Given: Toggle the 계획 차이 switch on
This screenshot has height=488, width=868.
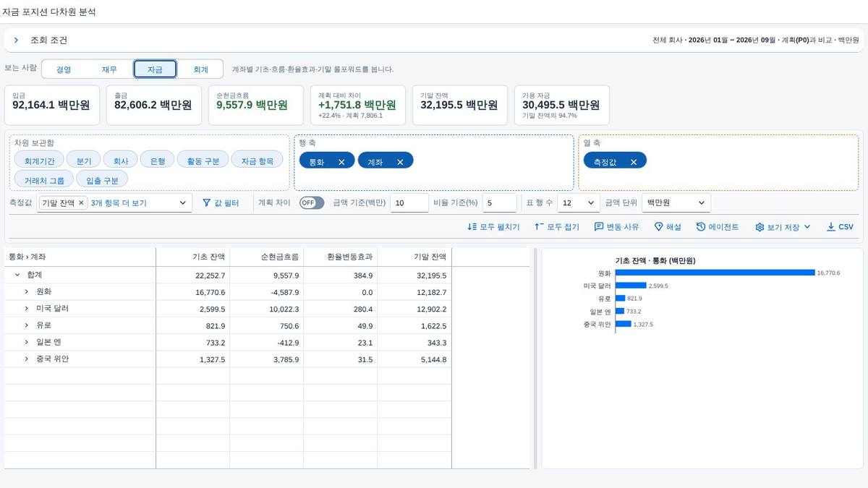Looking at the screenshot, I should (312, 203).
